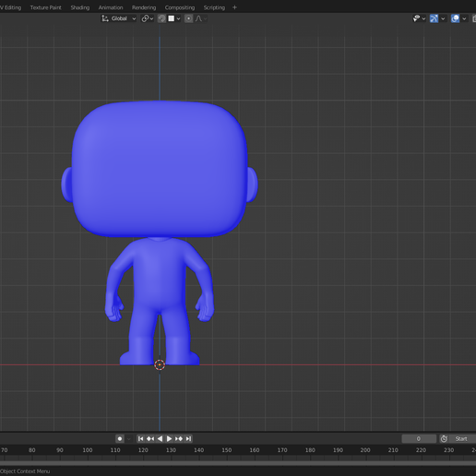Expand the overlays options dropdown arrow
The width and height of the screenshot is (476, 476).
click(464, 18)
